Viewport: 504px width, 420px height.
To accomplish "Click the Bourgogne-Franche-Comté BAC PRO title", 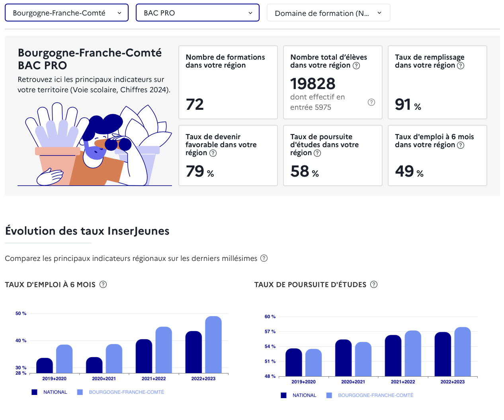I will 90,59.
